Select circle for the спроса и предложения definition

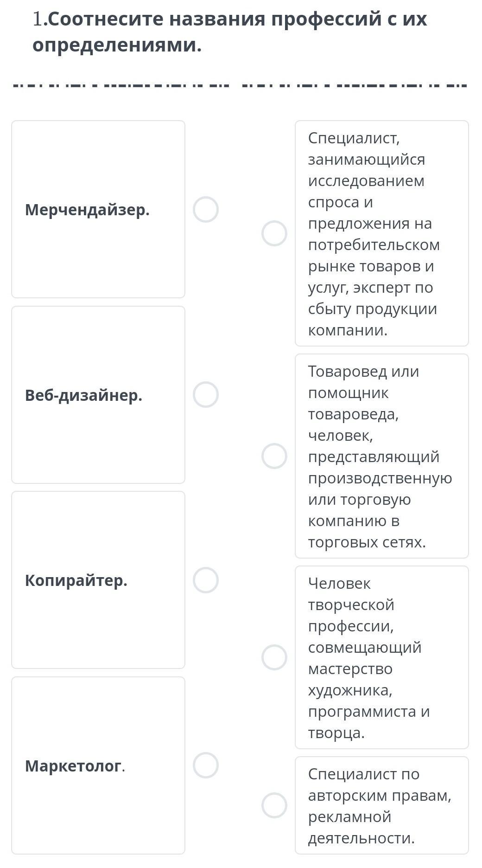tap(274, 233)
